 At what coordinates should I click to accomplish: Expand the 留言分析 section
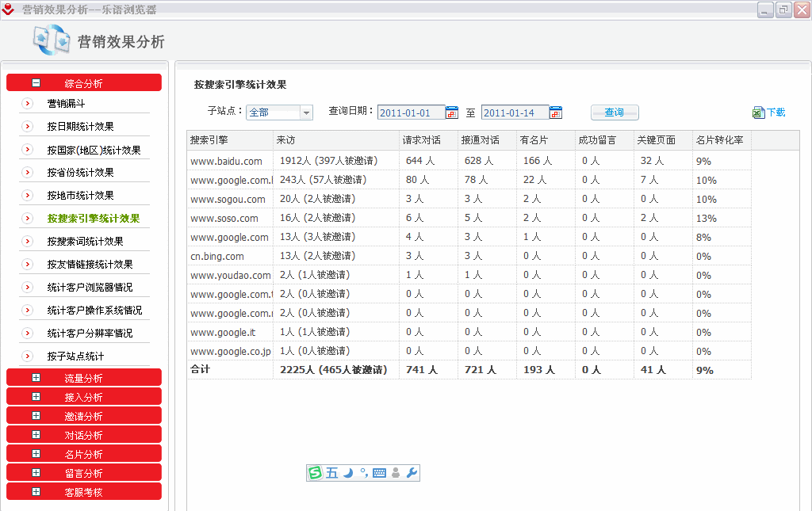36,473
